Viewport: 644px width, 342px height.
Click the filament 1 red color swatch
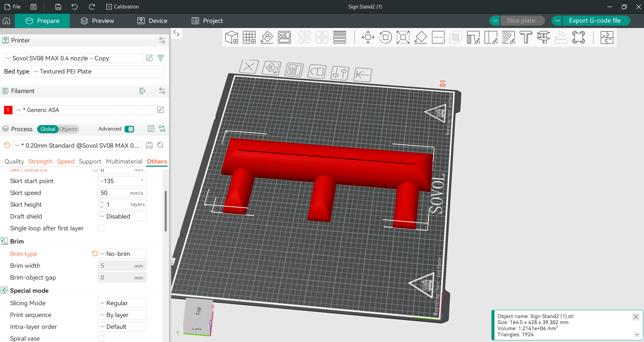click(8, 110)
